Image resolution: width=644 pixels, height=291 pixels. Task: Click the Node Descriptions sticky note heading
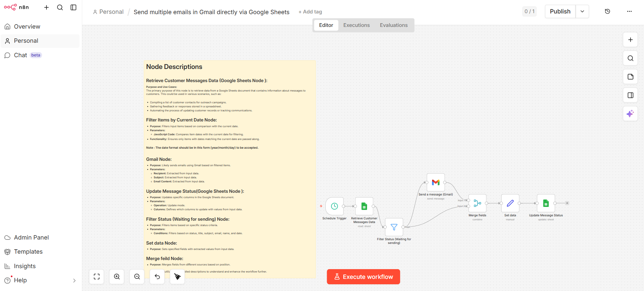point(174,67)
